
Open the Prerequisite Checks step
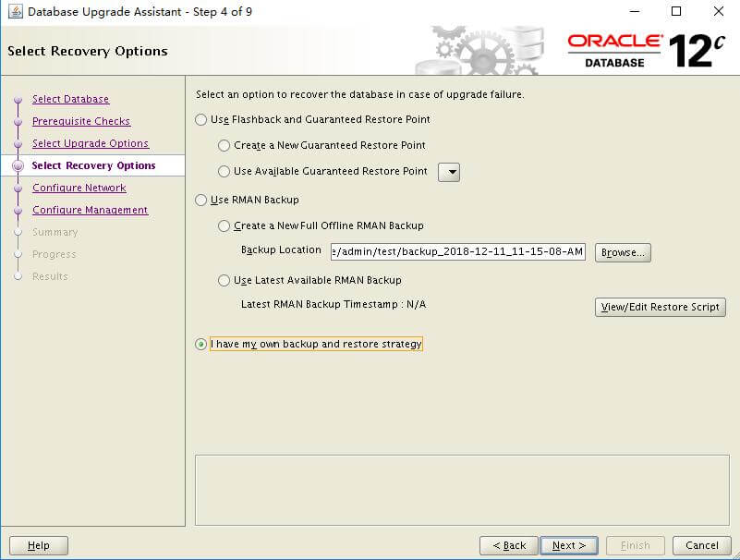(x=81, y=121)
